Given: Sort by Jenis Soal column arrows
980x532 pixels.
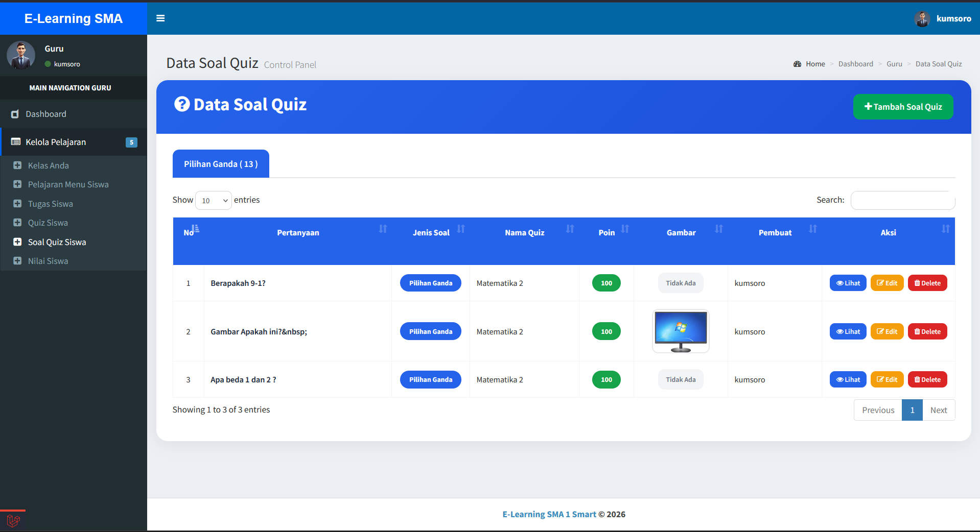Looking at the screenshot, I should [x=461, y=229].
